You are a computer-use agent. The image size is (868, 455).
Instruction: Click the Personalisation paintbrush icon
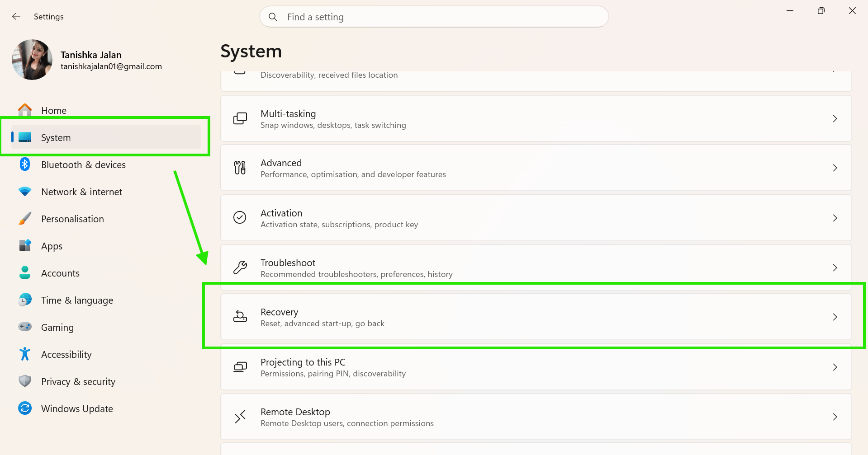point(25,219)
